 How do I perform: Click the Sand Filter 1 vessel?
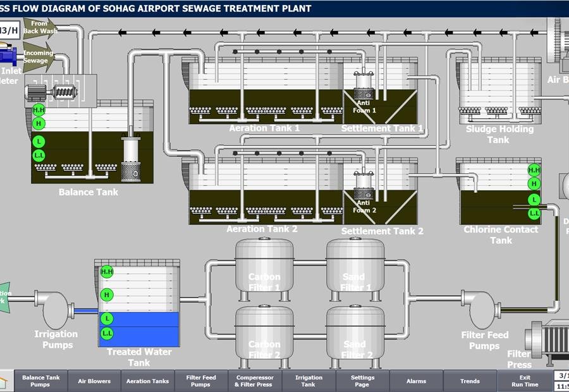(355, 269)
